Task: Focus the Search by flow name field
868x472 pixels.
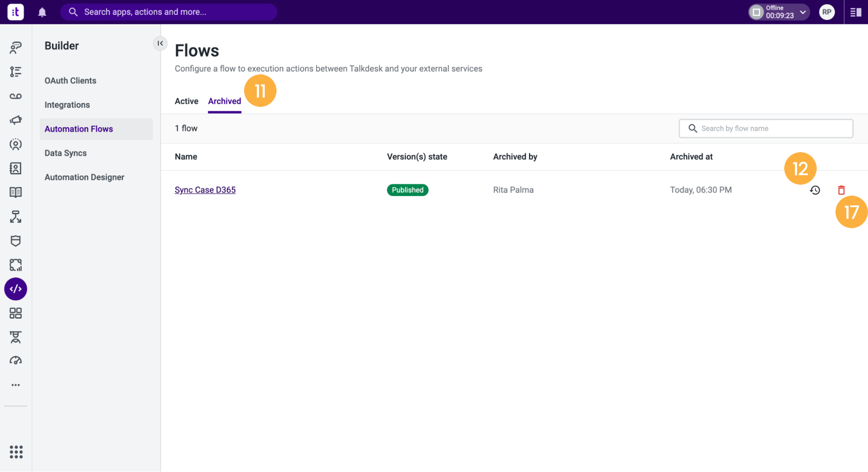Action: tap(766, 129)
